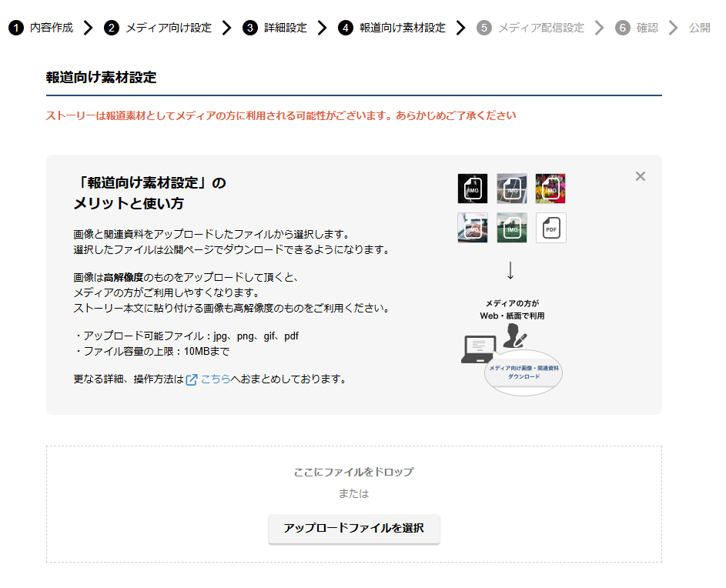
Task: Select the solar panel IMG thumbnail
Action: 512,188
